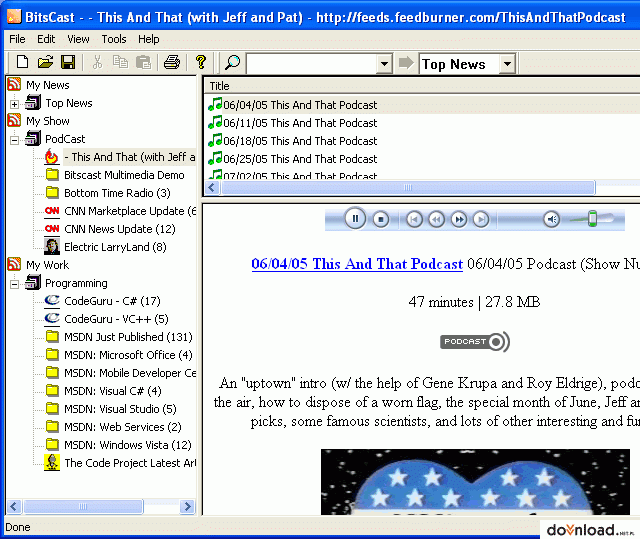Collapse the PodCast tree node
Viewport: 640px width, 539px height.
tap(14, 140)
